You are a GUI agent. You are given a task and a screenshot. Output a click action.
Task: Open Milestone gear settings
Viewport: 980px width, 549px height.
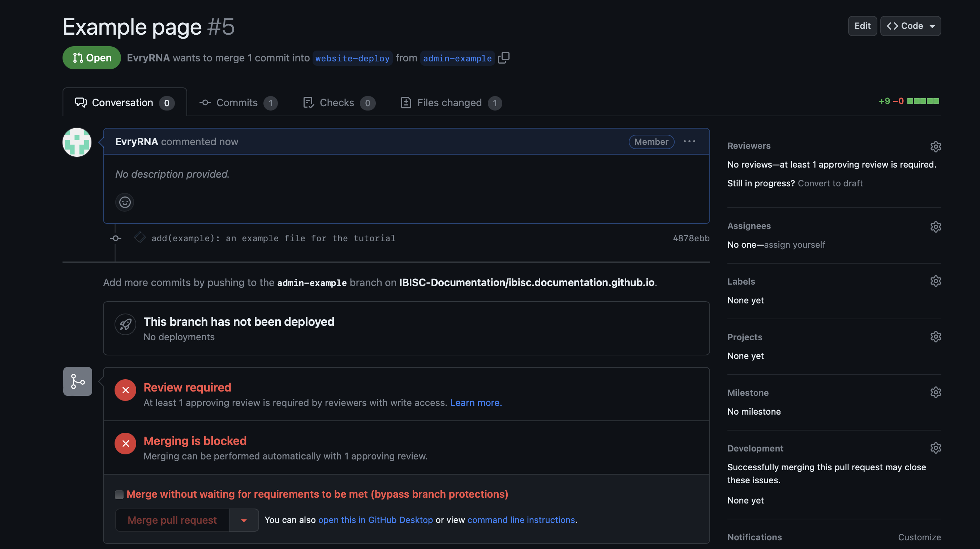click(936, 392)
